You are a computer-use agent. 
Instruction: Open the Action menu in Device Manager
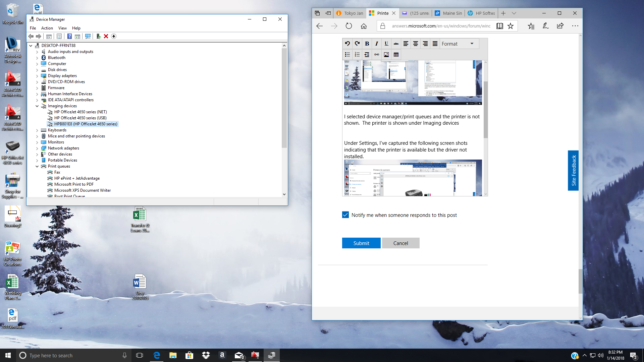coord(47,28)
